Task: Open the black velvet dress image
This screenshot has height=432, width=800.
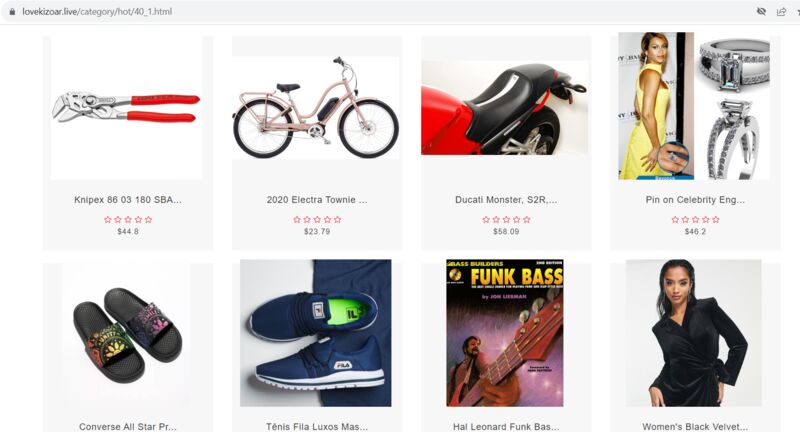Action: 694,333
